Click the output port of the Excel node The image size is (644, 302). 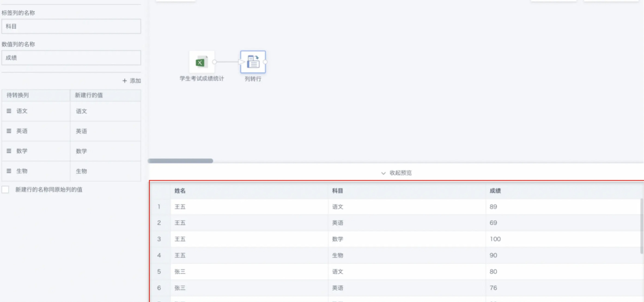coord(215,62)
